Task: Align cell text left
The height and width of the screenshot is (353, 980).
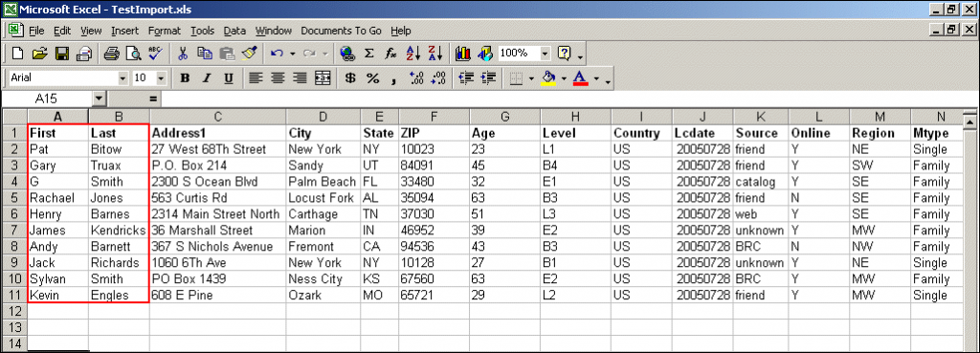Action: [x=255, y=78]
